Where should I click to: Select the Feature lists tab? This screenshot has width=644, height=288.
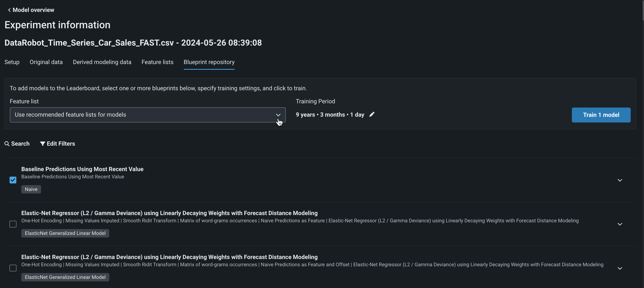pos(157,62)
